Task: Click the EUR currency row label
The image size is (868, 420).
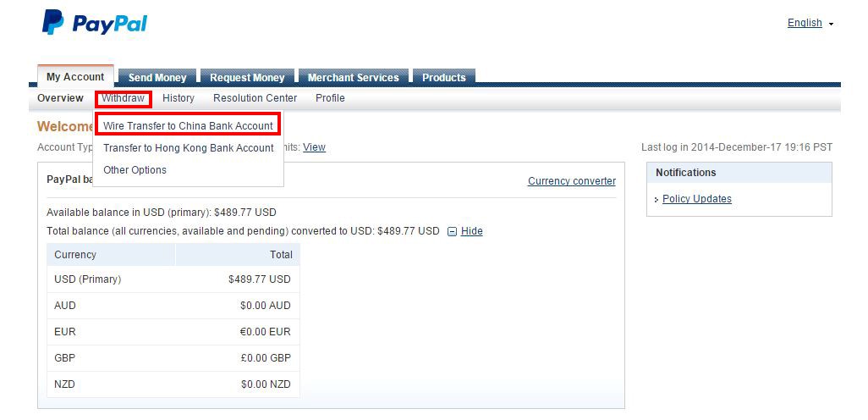Action: tap(65, 332)
